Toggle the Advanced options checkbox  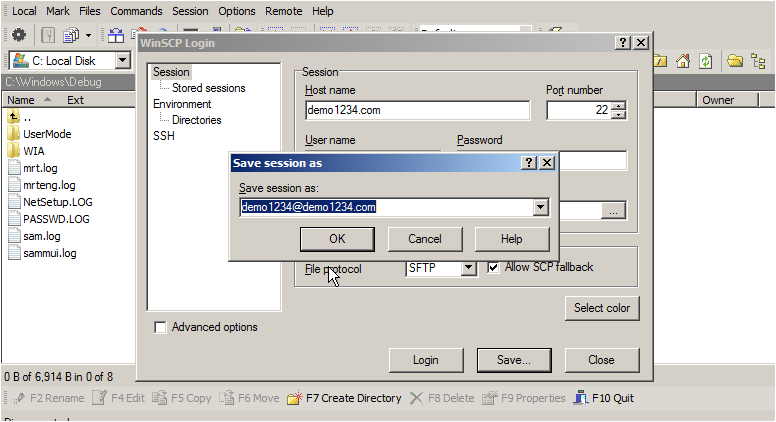point(160,328)
